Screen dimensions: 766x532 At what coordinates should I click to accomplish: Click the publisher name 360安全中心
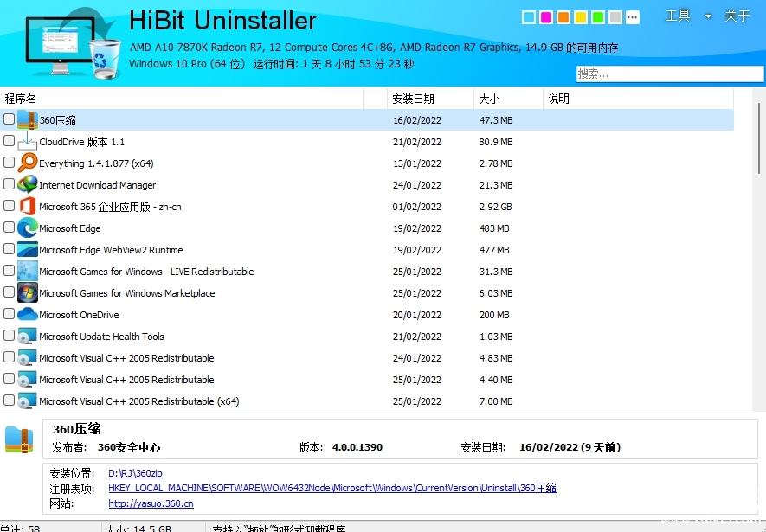[129, 447]
